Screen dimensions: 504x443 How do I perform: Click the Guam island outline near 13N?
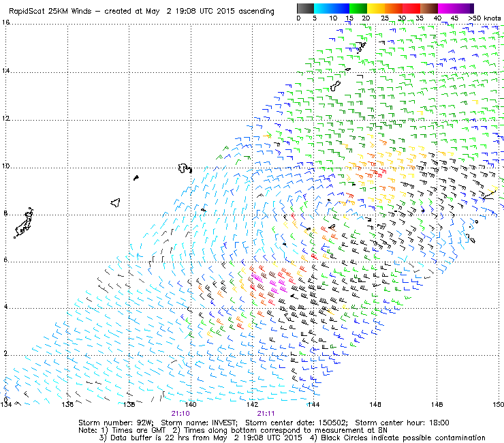point(335,87)
